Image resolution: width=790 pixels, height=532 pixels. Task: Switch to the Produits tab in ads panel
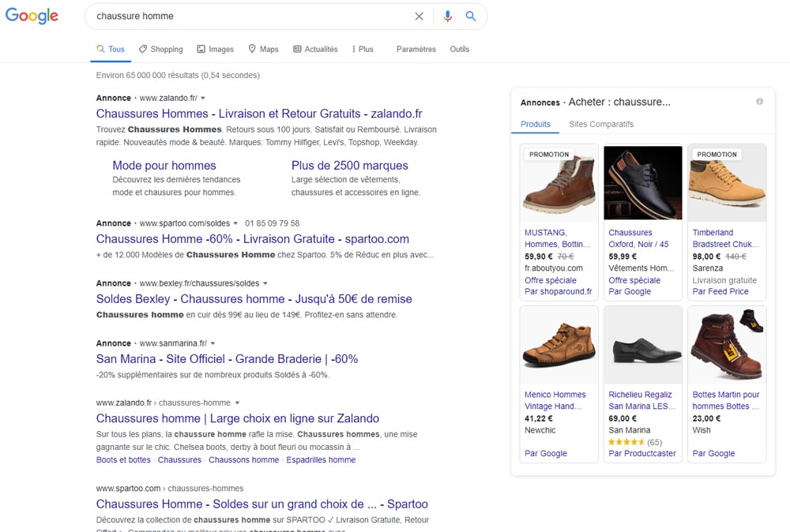click(535, 125)
